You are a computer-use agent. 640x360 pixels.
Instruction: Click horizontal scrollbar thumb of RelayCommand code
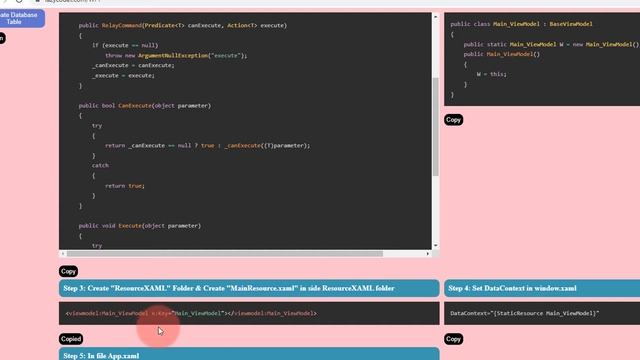[225, 253]
